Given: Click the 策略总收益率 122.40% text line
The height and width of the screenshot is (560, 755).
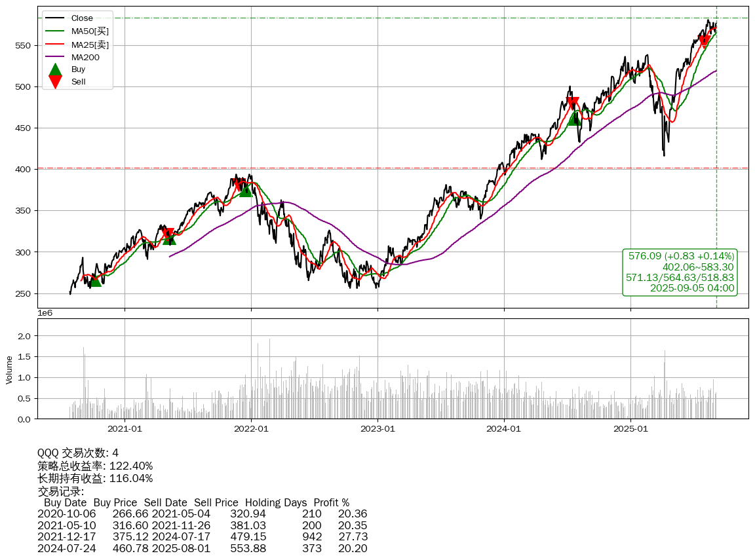Looking at the screenshot, I should [95, 466].
